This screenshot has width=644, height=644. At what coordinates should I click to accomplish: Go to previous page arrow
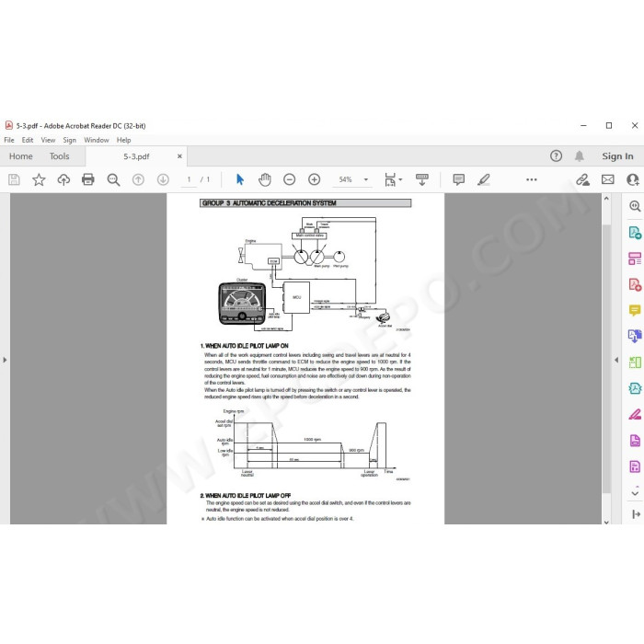(x=138, y=179)
